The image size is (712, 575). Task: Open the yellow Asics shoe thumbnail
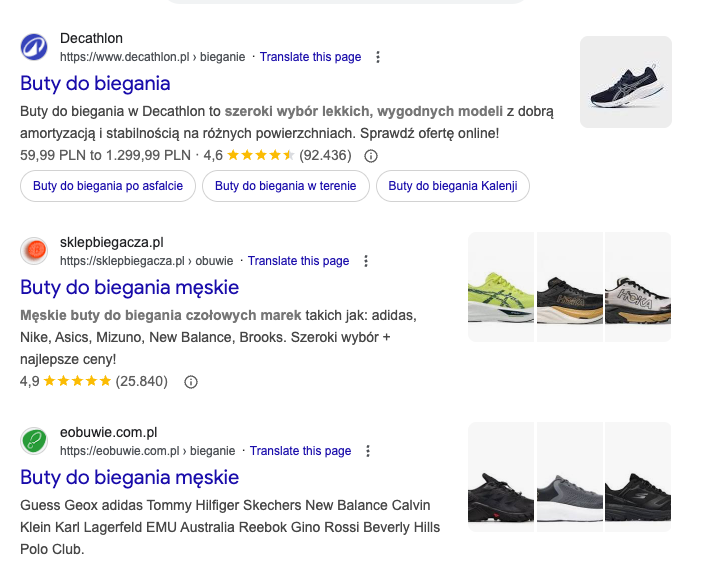[x=501, y=287]
